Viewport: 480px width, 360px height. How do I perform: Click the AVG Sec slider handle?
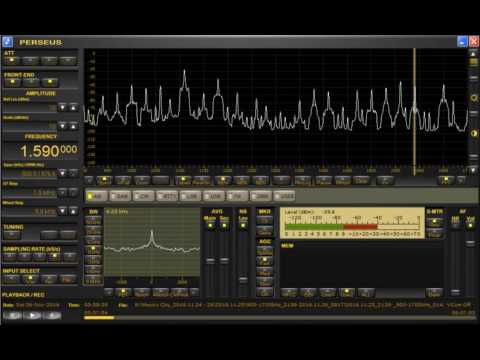224,260
